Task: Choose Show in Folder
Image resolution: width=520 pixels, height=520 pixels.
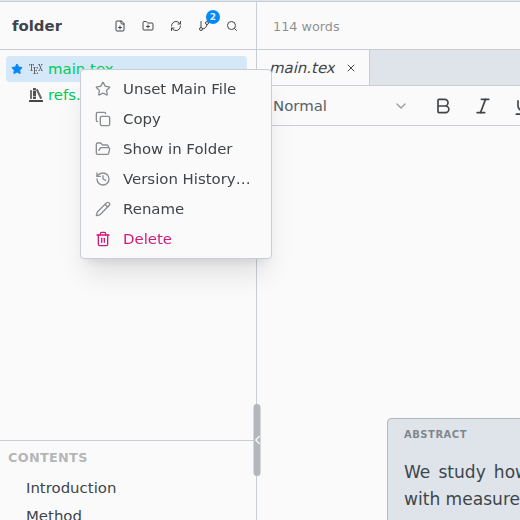Action: [176, 149]
